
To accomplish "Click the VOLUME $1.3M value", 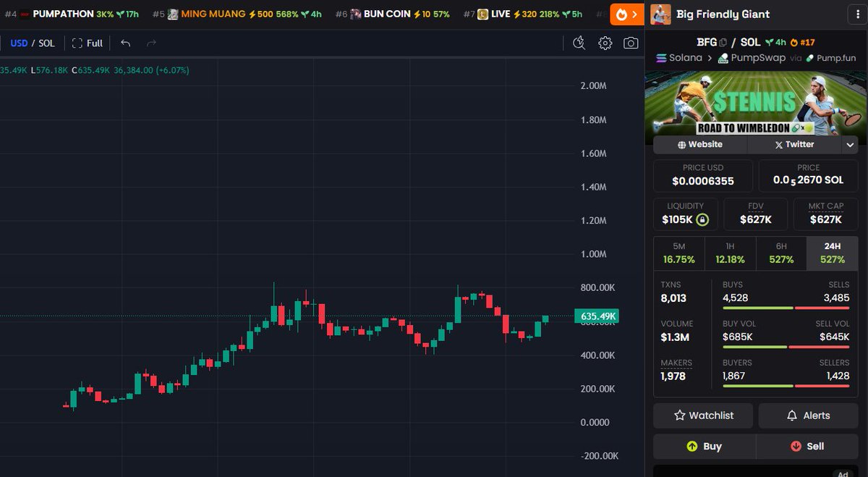I will pos(675,337).
